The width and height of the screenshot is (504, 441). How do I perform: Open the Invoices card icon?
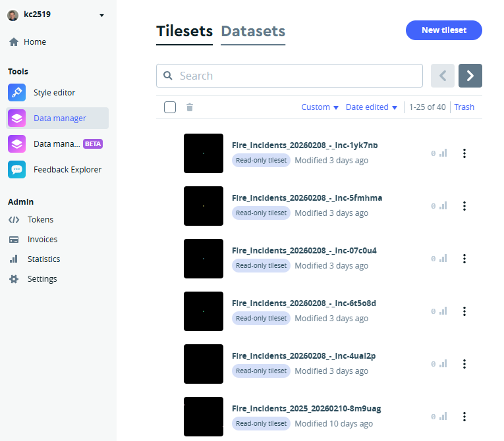pyautogui.click(x=14, y=240)
